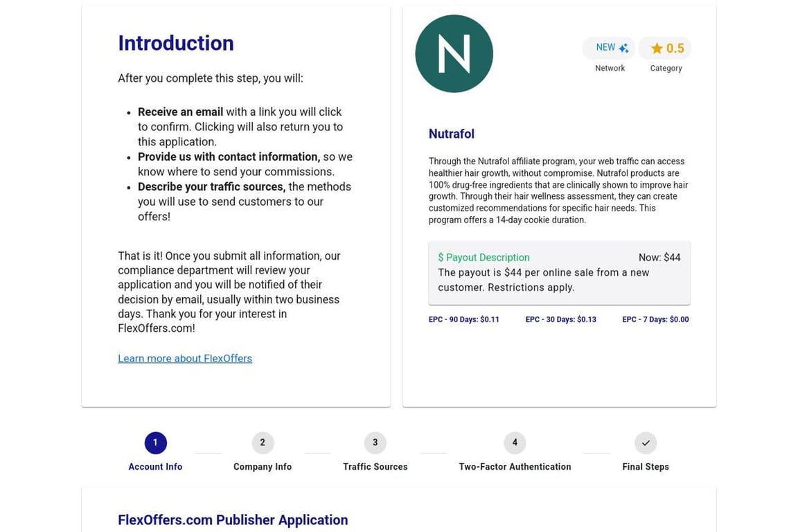The image size is (798, 532).
Task: Click the Final Steps label
Action: click(646, 466)
